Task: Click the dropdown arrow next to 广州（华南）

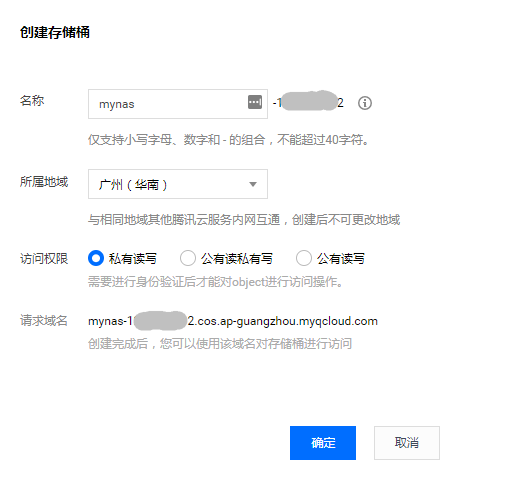Action: 253,184
